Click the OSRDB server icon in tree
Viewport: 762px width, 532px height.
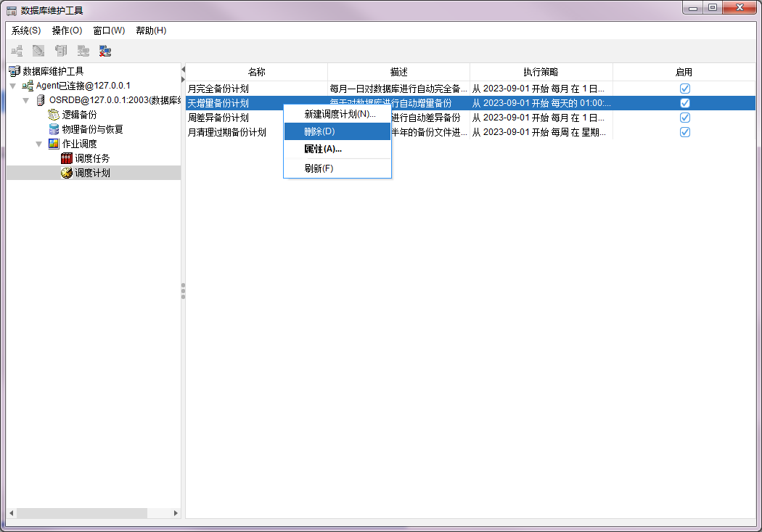(x=41, y=100)
